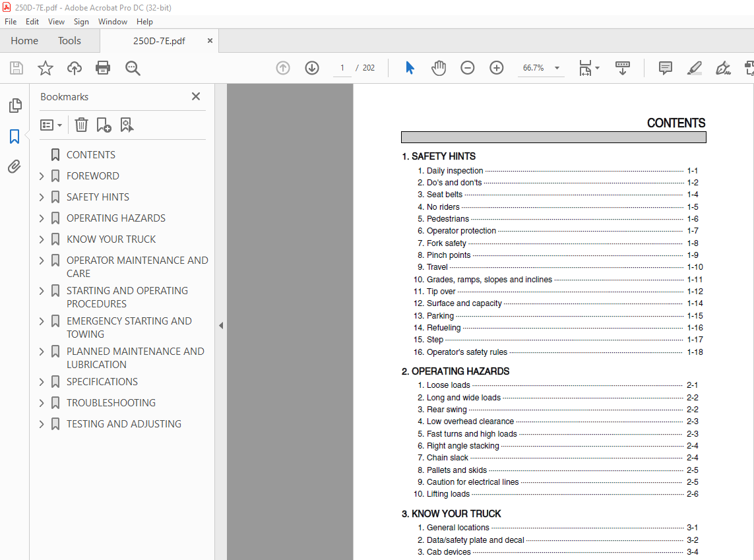Expand the OPERATING HAZARDS bookmark
The width and height of the screenshot is (754, 560).
pos(42,218)
